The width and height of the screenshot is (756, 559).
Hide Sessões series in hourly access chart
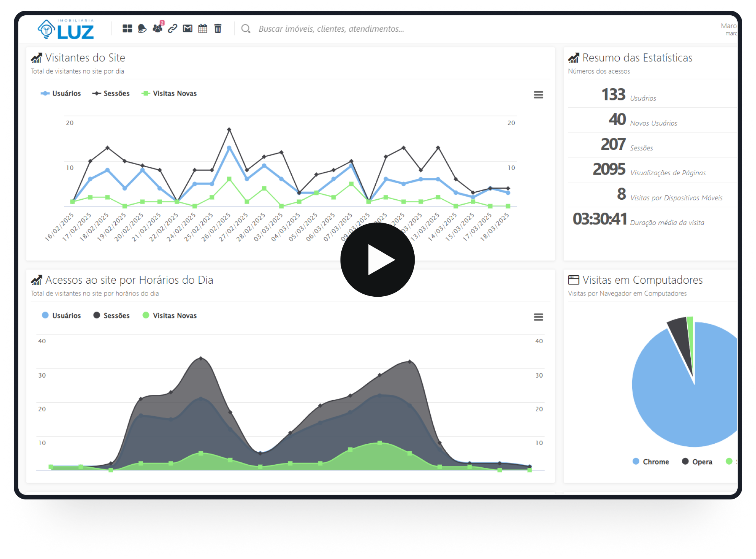pos(112,316)
